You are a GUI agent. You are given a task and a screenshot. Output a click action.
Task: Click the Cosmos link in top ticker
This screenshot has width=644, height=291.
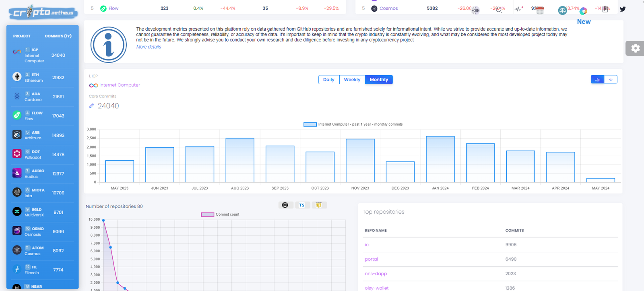pyautogui.click(x=389, y=8)
